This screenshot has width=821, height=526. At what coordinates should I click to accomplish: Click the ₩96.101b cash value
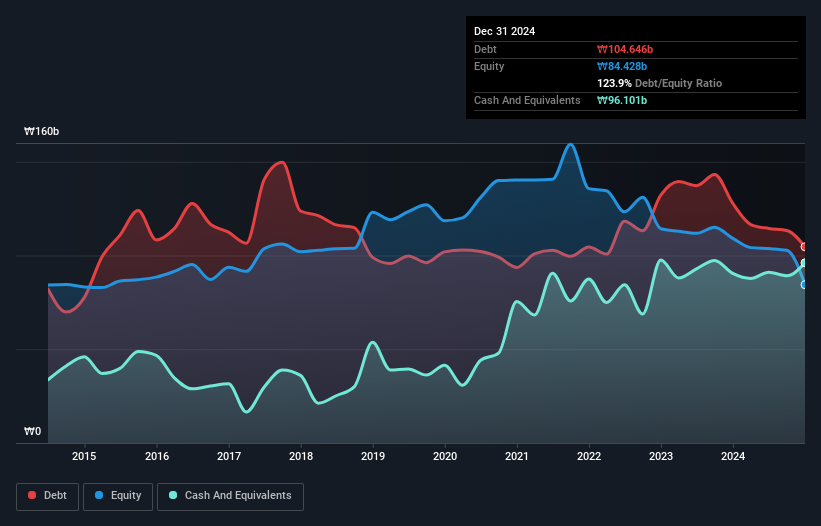[622, 100]
